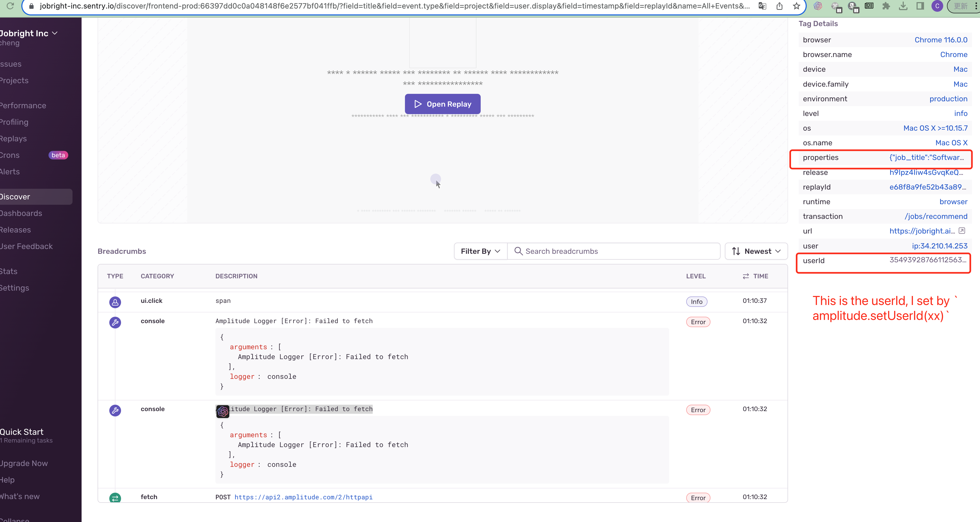Click the /jobs/recommend transaction tag value
The image size is (980, 522).
click(x=936, y=216)
